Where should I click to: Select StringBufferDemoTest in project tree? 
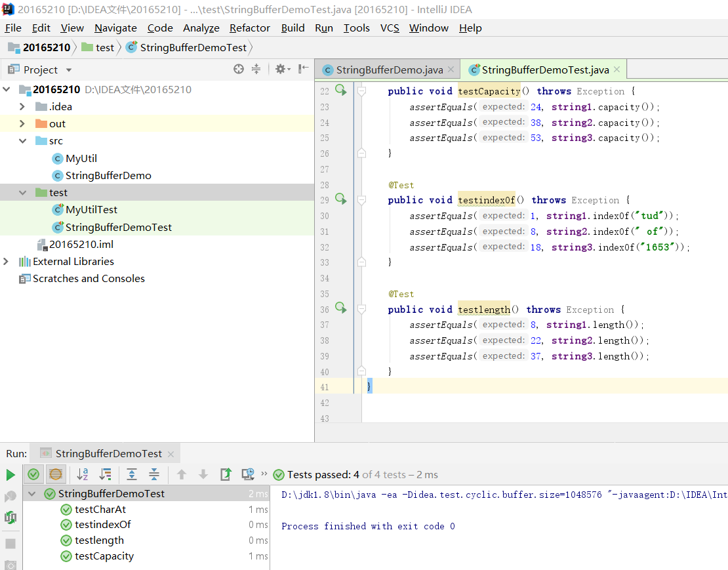coord(119,228)
